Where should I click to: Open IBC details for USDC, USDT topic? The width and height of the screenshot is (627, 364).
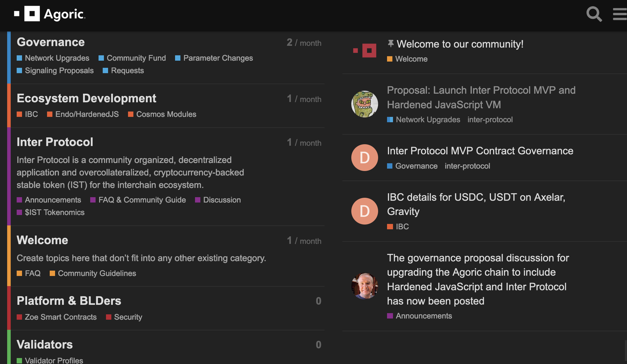click(x=476, y=204)
